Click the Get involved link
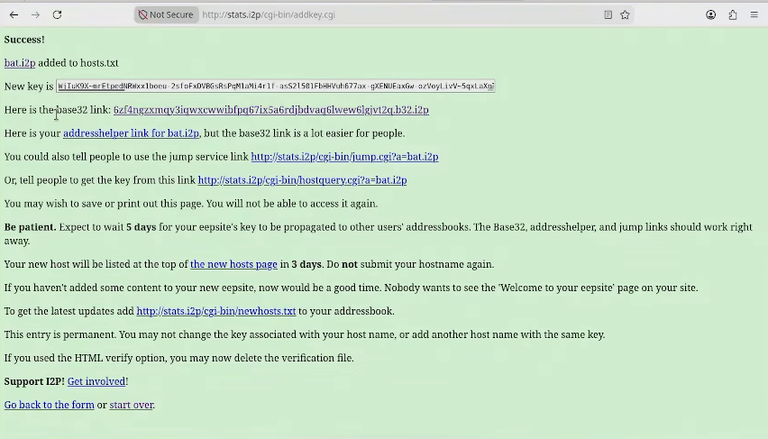768x439 pixels. point(96,381)
